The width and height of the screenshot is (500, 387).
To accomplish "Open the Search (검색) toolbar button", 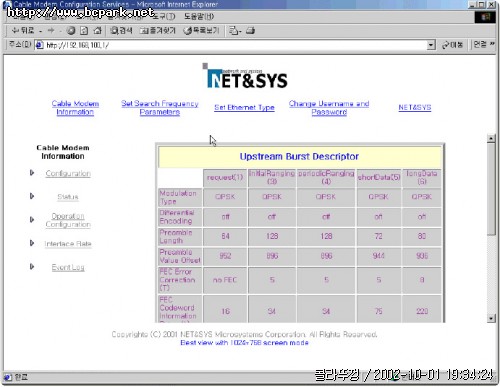I will [x=121, y=31].
